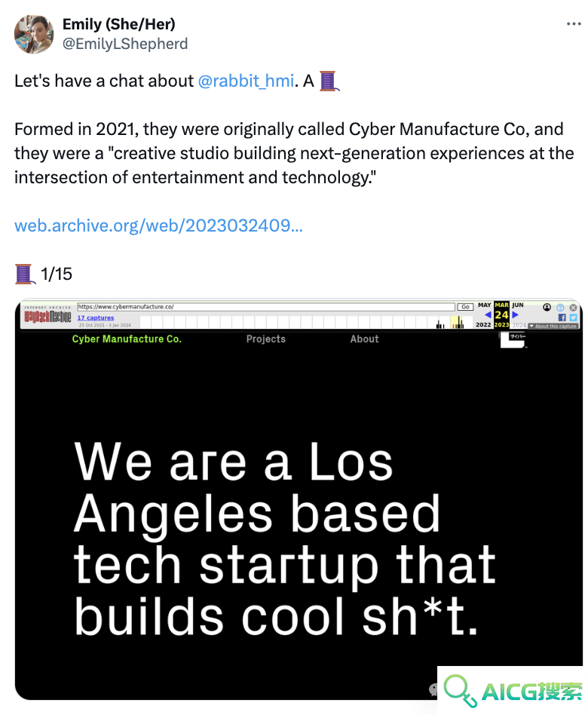588x715 pixels.
Task: Click the next capture blue right arrow
Action: pos(515,315)
